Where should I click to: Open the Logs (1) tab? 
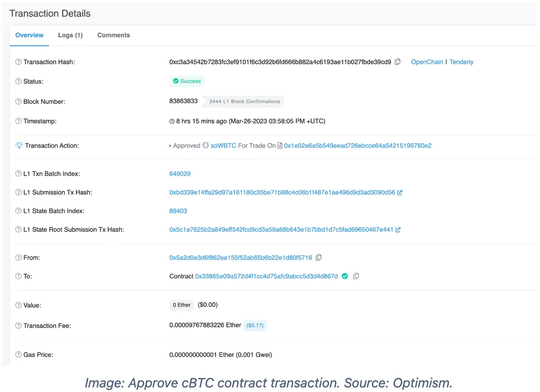coord(70,35)
